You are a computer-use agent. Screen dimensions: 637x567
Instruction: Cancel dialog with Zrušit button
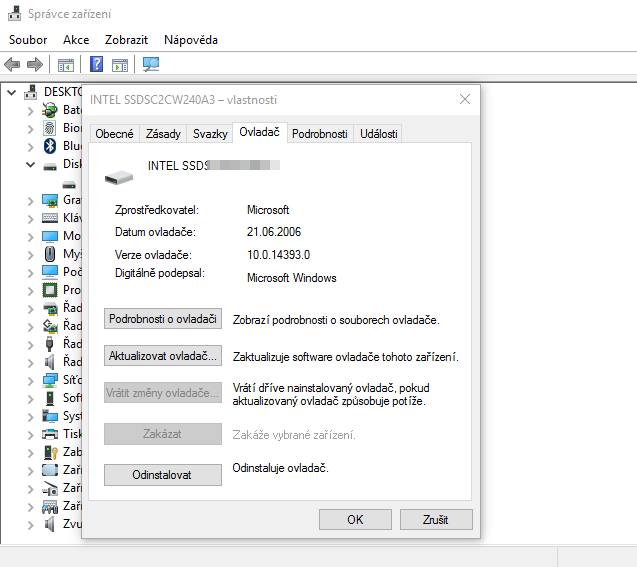[x=436, y=519]
